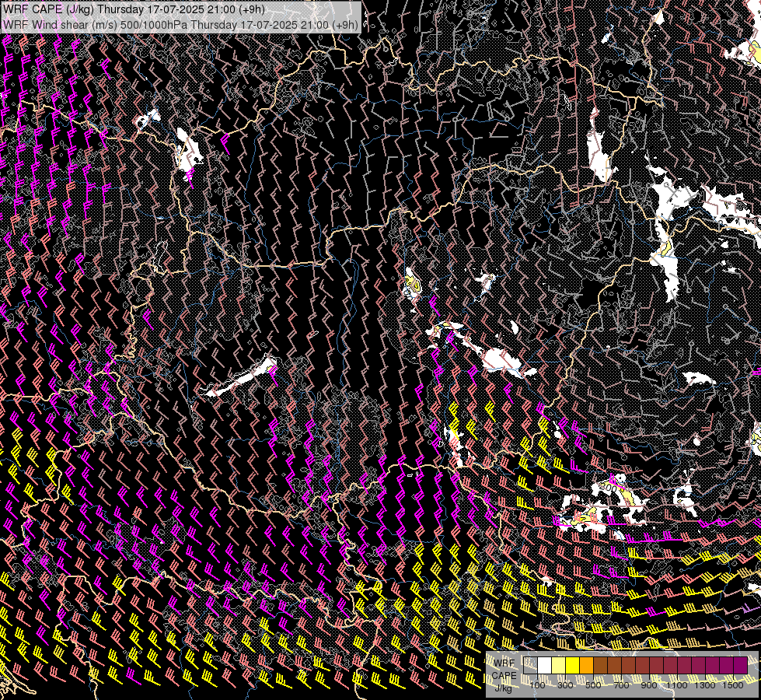This screenshot has width=761, height=700.
Task: Select the orange CAPE legend swatch
Action: [586, 665]
